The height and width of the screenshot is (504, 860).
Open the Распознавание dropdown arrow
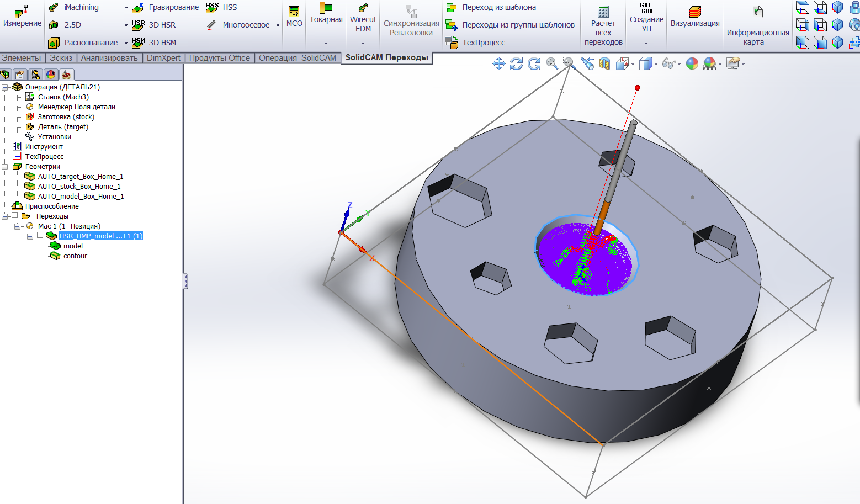[126, 43]
